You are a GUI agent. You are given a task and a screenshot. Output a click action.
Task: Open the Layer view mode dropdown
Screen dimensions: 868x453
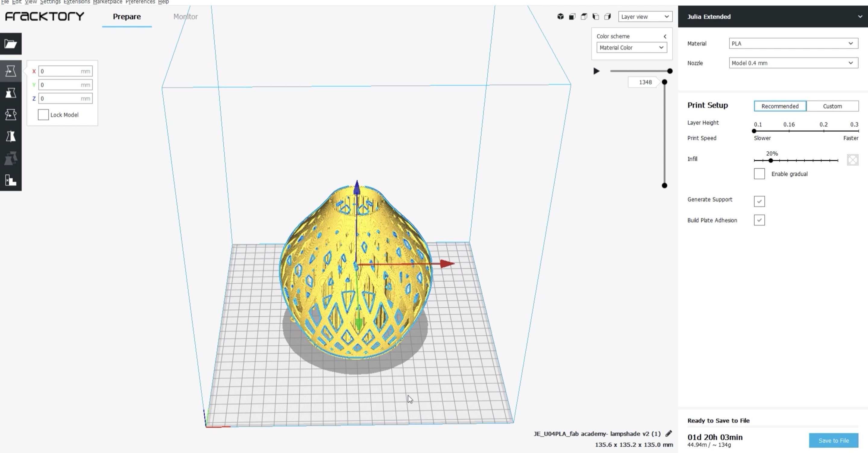645,17
